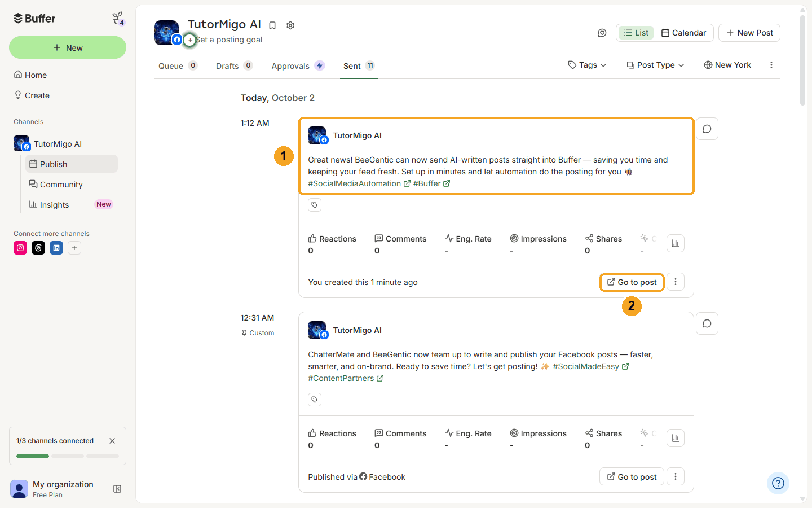The width and height of the screenshot is (812, 508).
Task: Connect the Instagram channel icon
Action: coord(20,248)
